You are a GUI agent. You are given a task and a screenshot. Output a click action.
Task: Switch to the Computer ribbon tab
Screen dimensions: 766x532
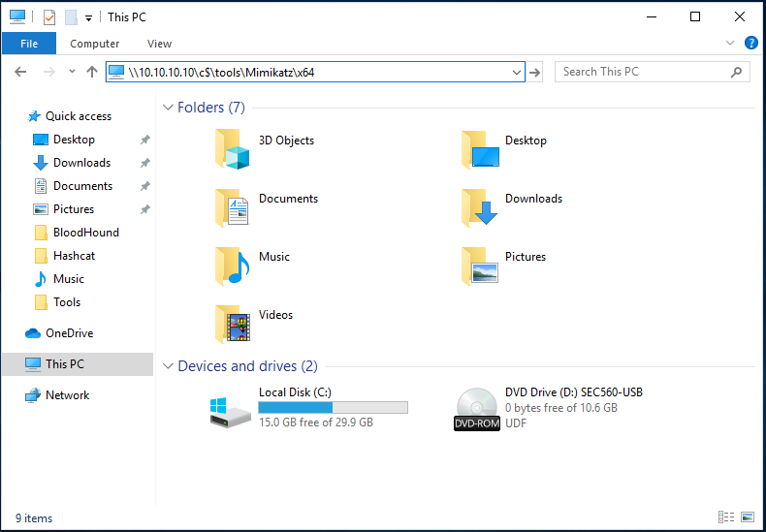[x=95, y=44]
